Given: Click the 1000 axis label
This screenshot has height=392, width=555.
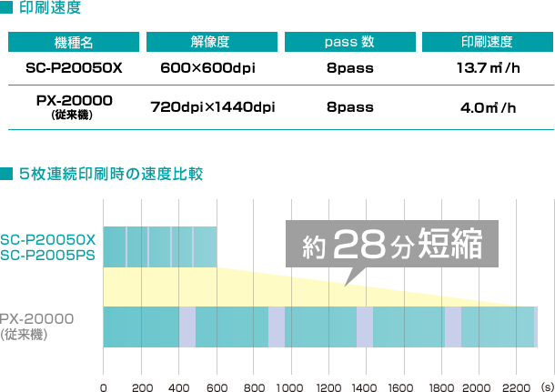Looking at the screenshot, I should (x=290, y=387).
